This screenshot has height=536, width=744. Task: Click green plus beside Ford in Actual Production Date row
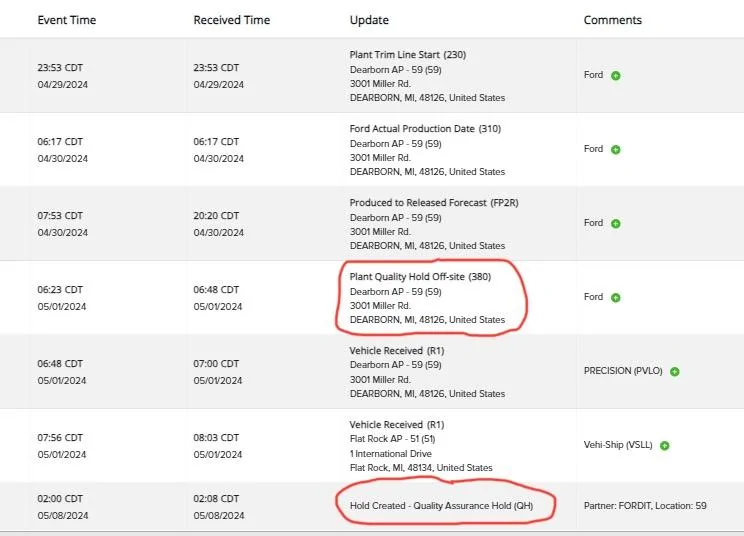(616, 149)
